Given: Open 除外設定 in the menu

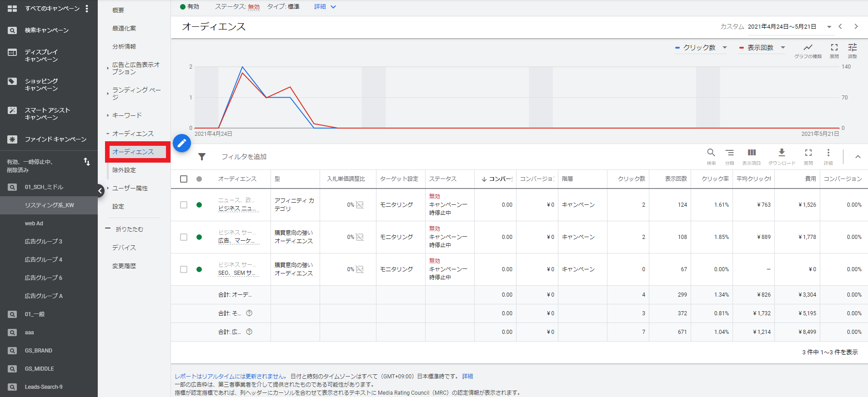Looking at the screenshot, I should pos(124,170).
